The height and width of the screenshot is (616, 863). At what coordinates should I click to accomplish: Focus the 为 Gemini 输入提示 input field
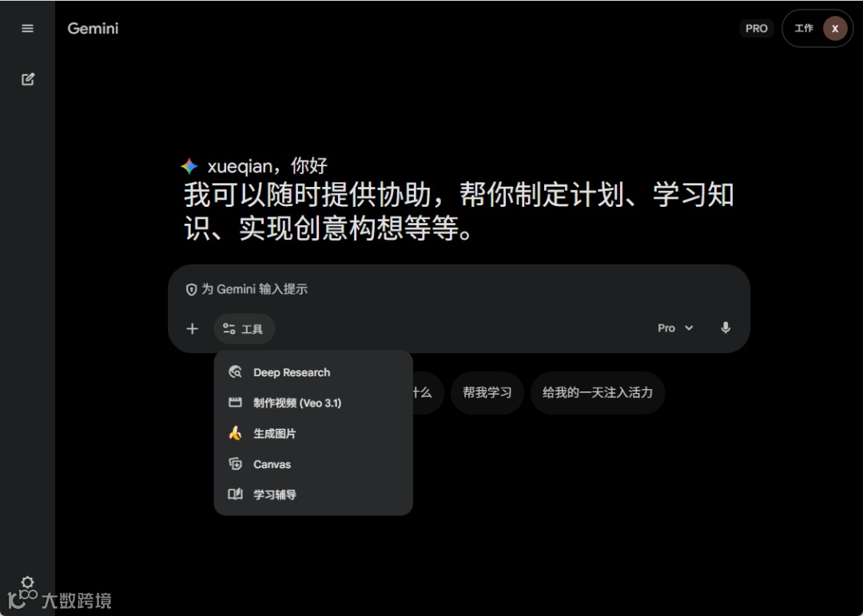point(459,289)
